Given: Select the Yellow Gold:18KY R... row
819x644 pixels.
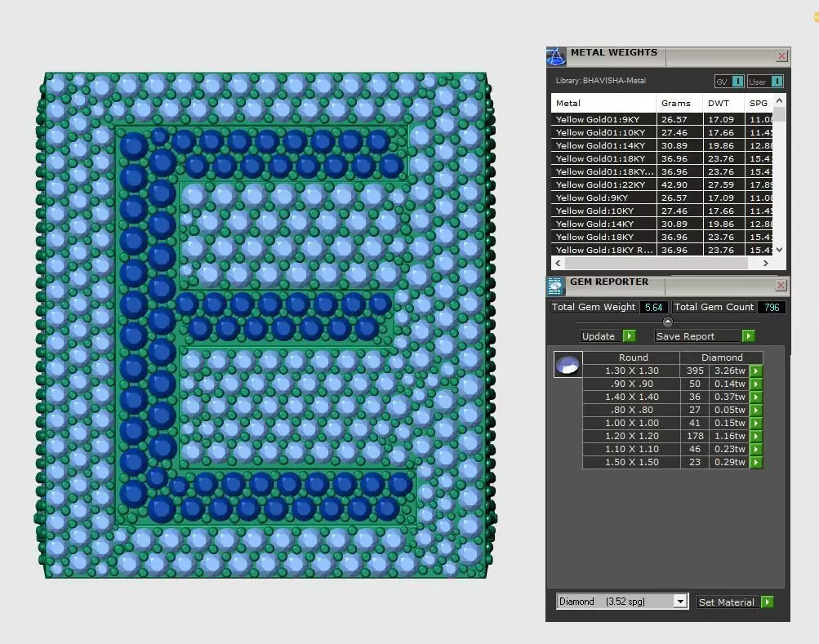Looking at the screenshot, I should point(661,251).
